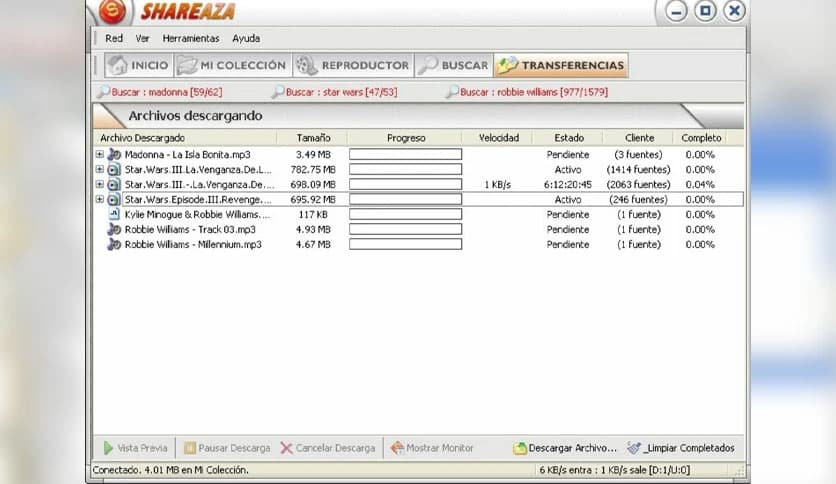Click the 6:12:20:45 estado cell
Viewport: 836px width, 484px height.
pyautogui.click(x=567, y=184)
